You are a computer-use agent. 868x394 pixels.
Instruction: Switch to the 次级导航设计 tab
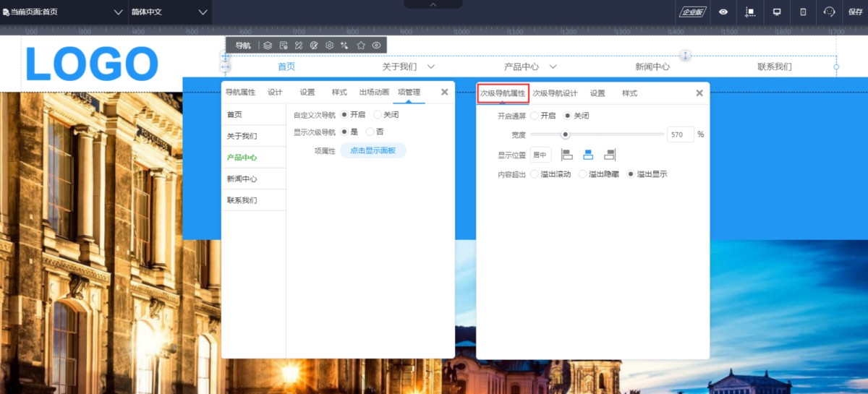point(555,93)
